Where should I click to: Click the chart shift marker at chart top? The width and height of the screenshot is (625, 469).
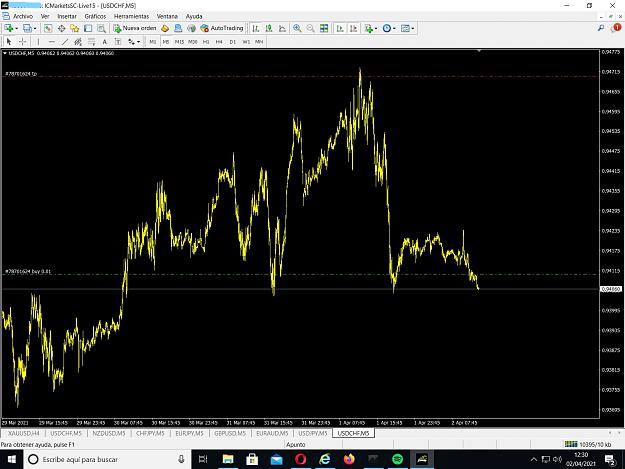(479, 51)
